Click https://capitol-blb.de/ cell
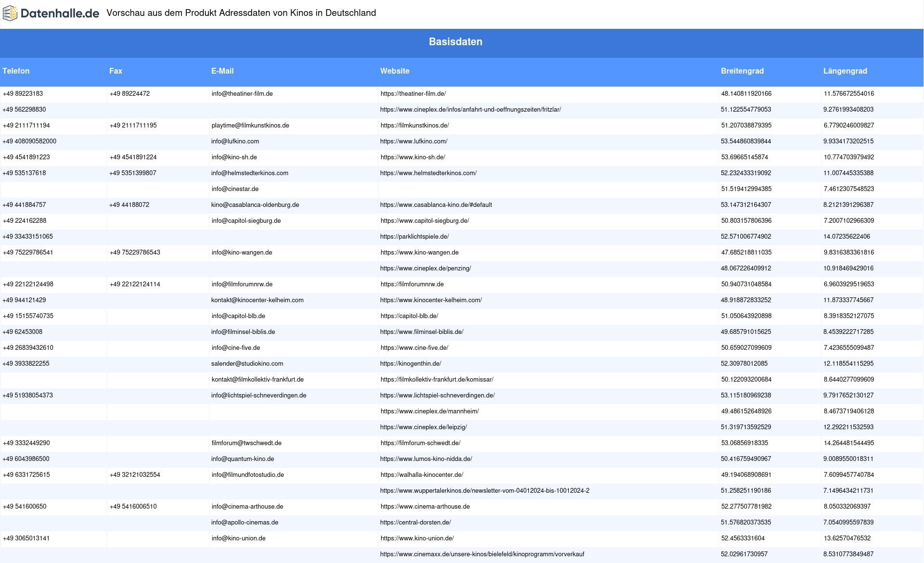The height and width of the screenshot is (563, 924). click(409, 316)
